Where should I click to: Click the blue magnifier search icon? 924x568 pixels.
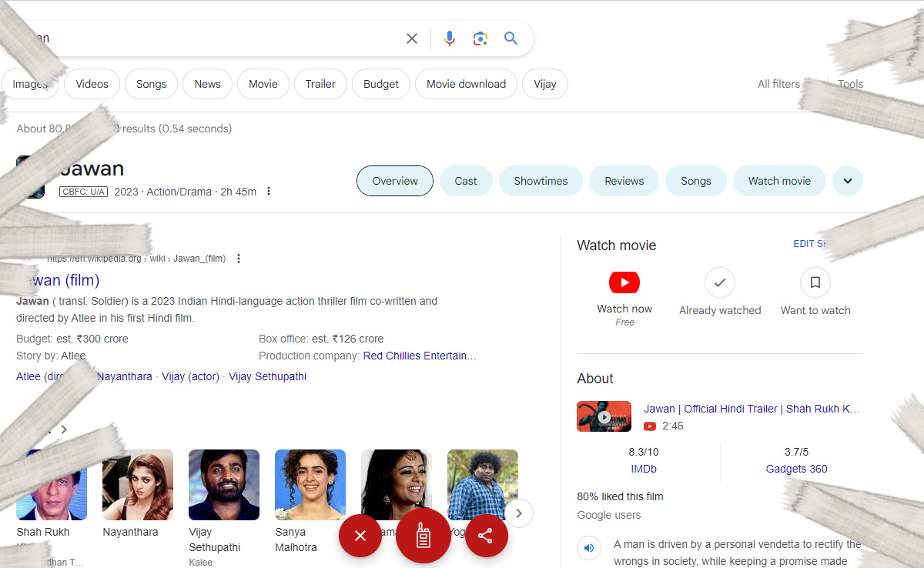click(511, 38)
